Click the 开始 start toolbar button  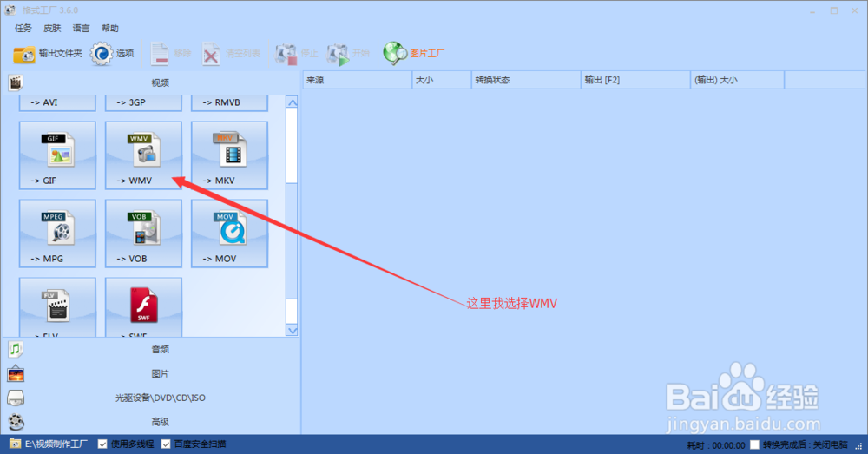point(348,54)
